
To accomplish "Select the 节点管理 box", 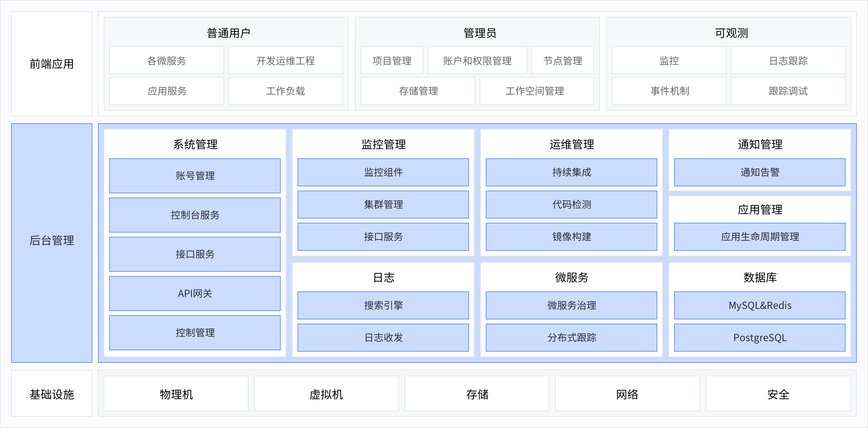I will (x=562, y=61).
